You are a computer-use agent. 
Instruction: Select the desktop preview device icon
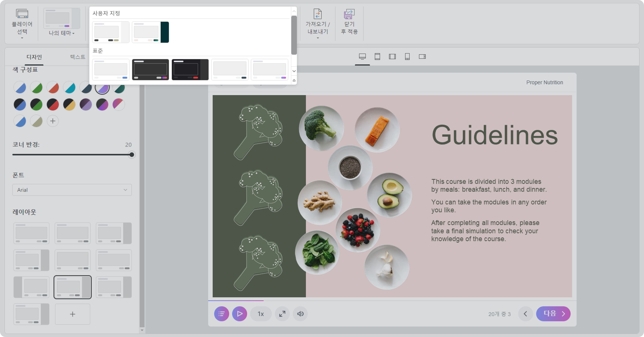(362, 57)
